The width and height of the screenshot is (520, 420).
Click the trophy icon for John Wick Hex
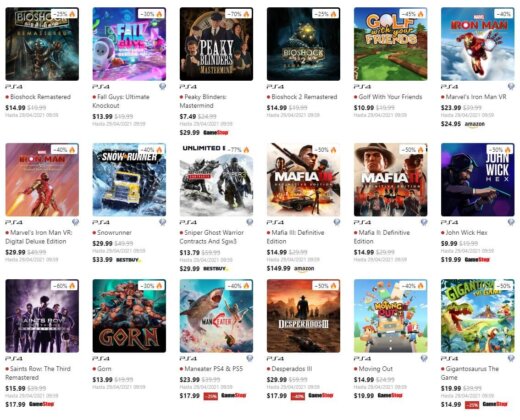coord(511,222)
